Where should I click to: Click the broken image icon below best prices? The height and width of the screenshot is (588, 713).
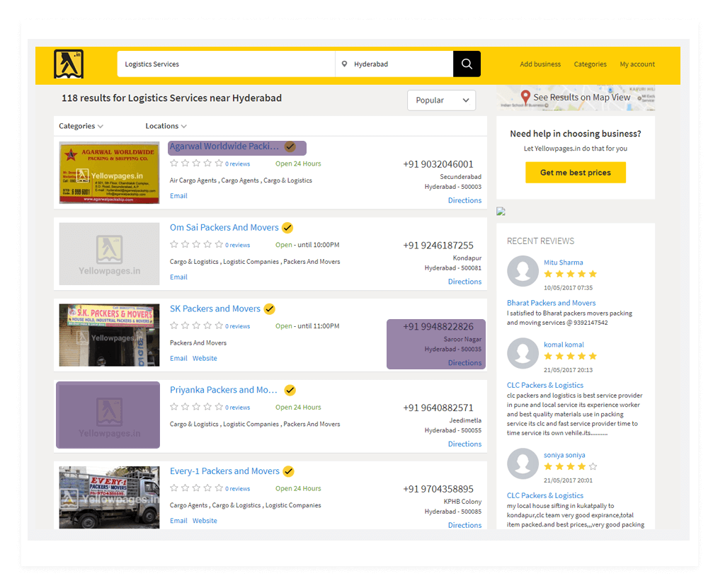coord(501,212)
